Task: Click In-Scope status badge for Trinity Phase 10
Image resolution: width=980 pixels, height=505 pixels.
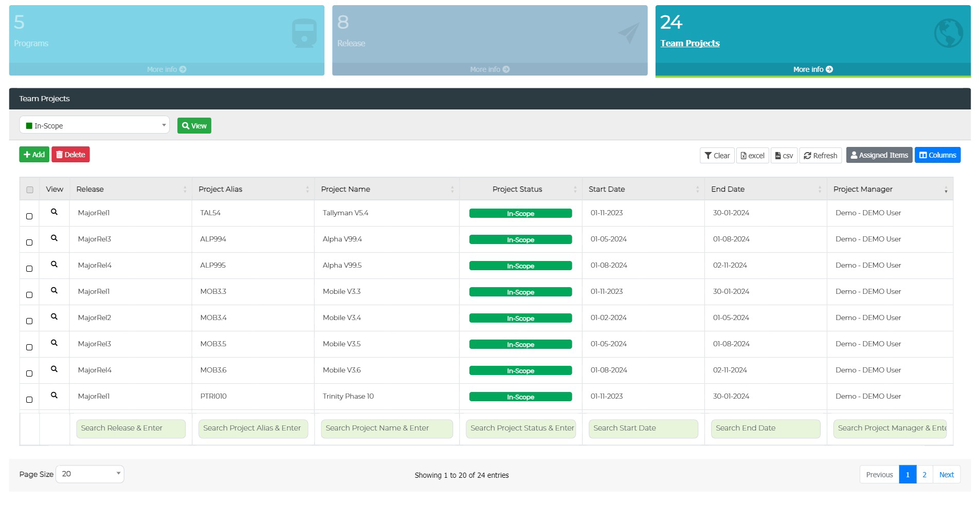Action: (x=520, y=397)
